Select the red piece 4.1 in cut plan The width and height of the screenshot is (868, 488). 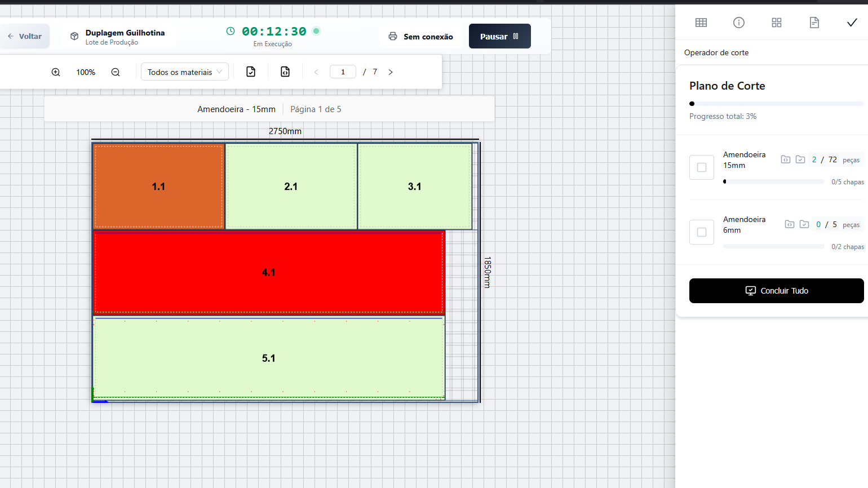(x=269, y=272)
